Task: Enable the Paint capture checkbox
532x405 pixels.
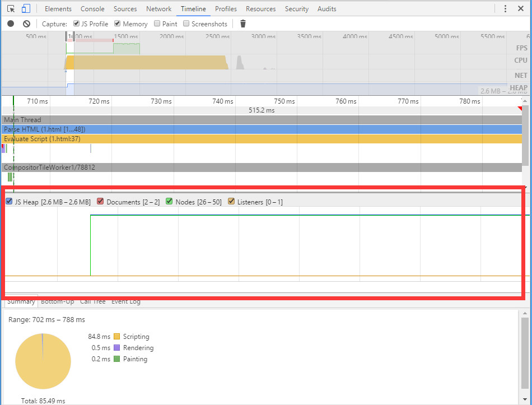Action: (x=157, y=24)
